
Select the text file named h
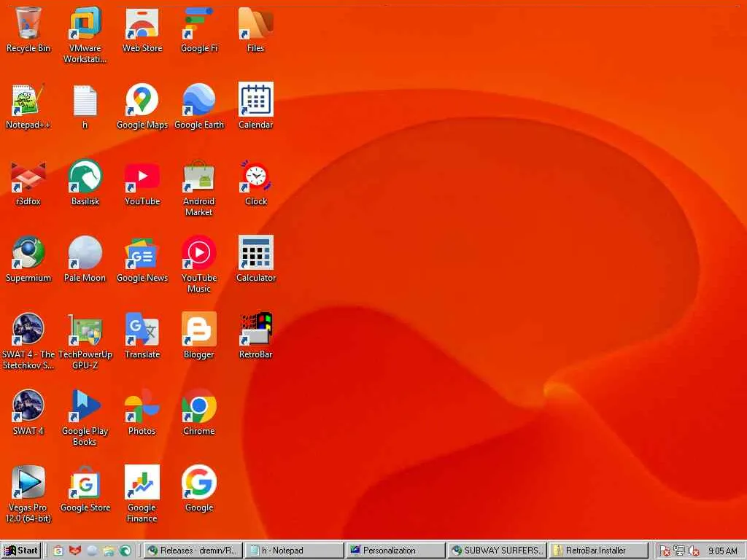point(85,106)
